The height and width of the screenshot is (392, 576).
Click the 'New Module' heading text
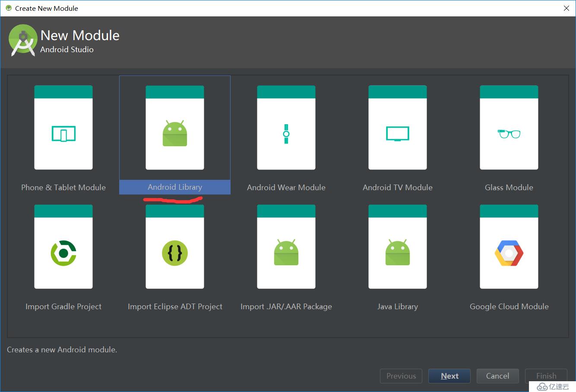80,35
